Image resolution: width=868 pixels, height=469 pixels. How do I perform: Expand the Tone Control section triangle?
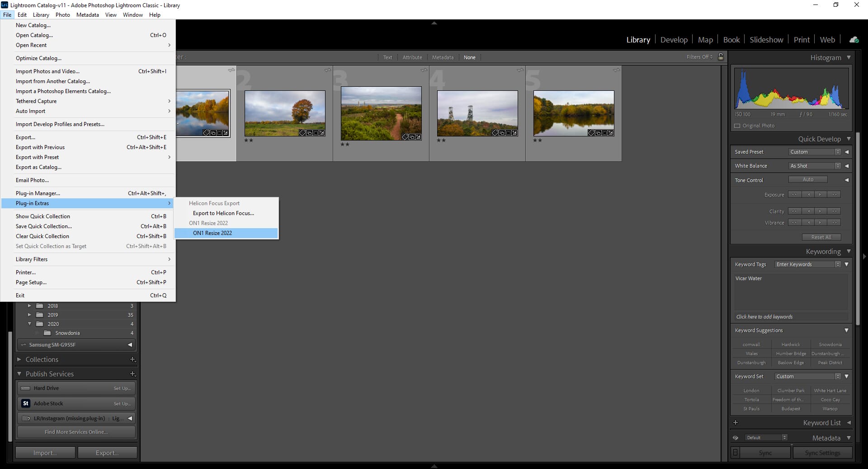coord(846,180)
